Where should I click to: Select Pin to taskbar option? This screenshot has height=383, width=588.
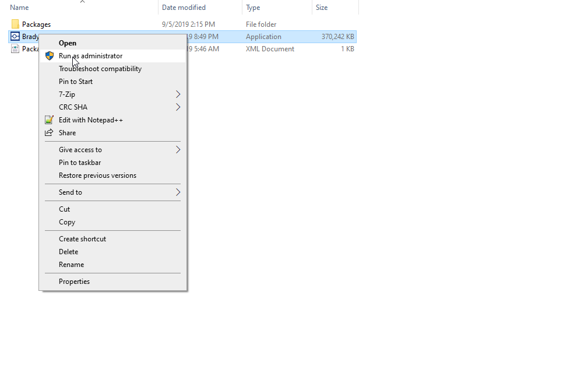coord(80,163)
